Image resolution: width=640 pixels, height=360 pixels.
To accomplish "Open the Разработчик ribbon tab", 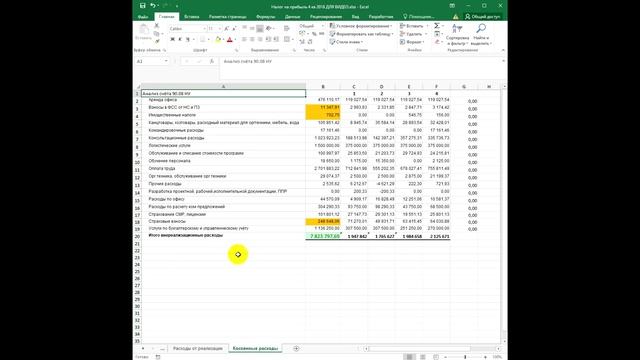I will pyautogui.click(x=381, y=17).
